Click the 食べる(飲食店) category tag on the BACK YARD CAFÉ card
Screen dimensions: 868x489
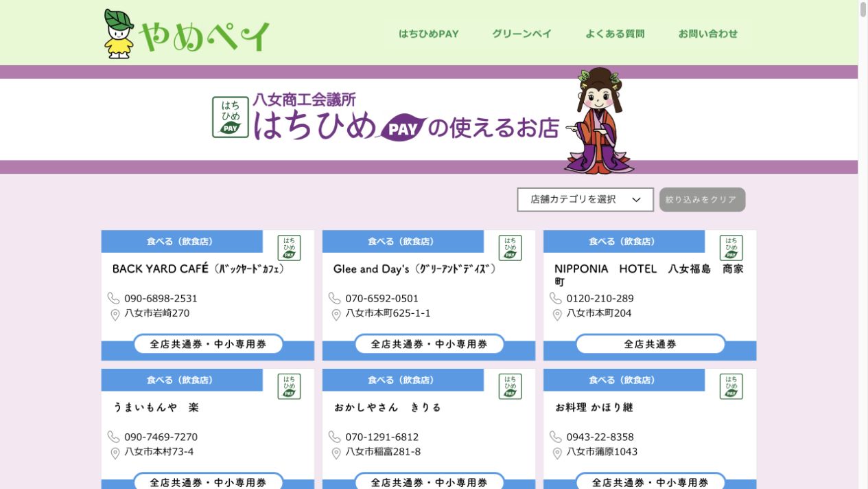point(182,242)
